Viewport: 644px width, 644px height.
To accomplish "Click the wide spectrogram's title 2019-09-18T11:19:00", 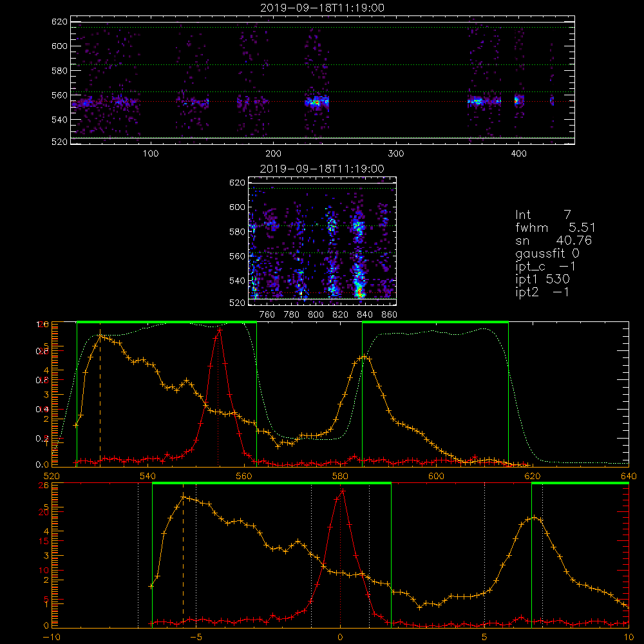I will pyautogui.click(x=322, y=8).
